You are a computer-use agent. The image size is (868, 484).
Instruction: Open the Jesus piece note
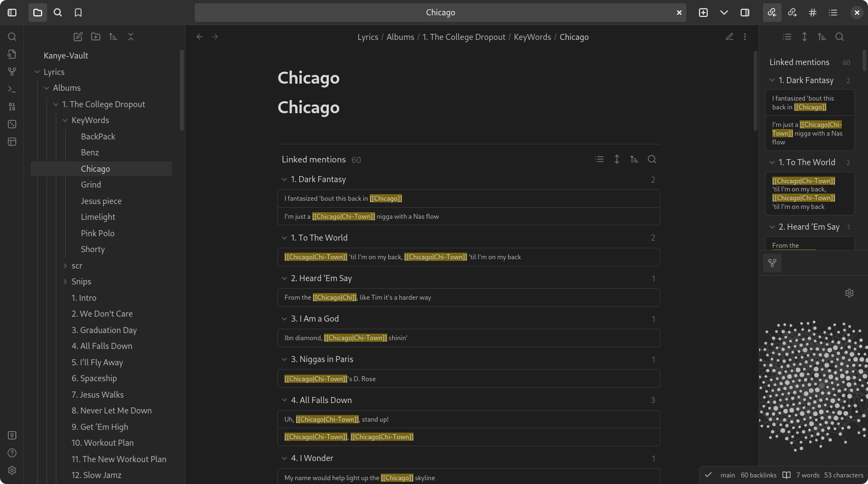[101, 201]
